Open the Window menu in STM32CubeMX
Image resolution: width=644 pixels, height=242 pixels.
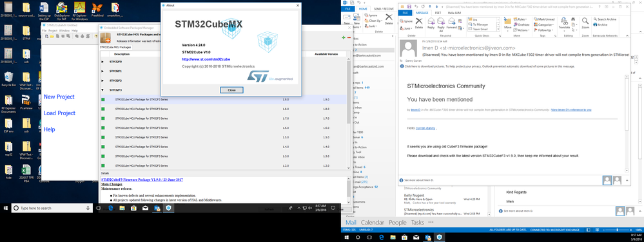[x=64, y=31]
